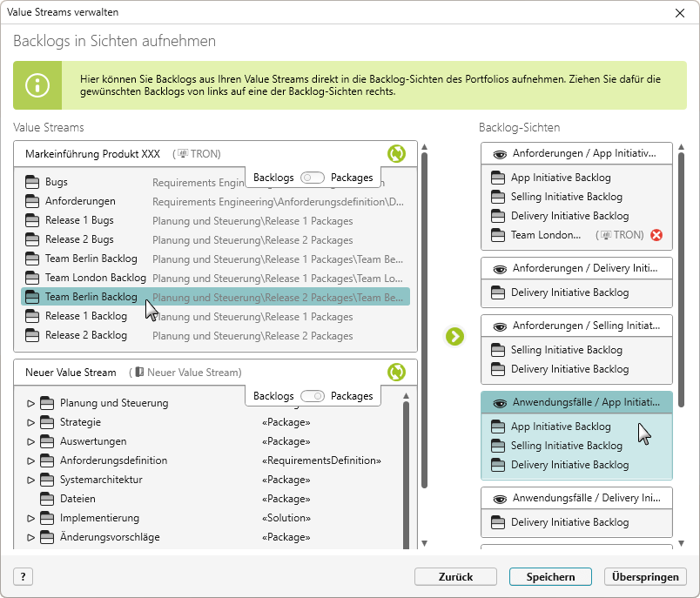Remove Team London backlog with red X

[x=656, y=235]
